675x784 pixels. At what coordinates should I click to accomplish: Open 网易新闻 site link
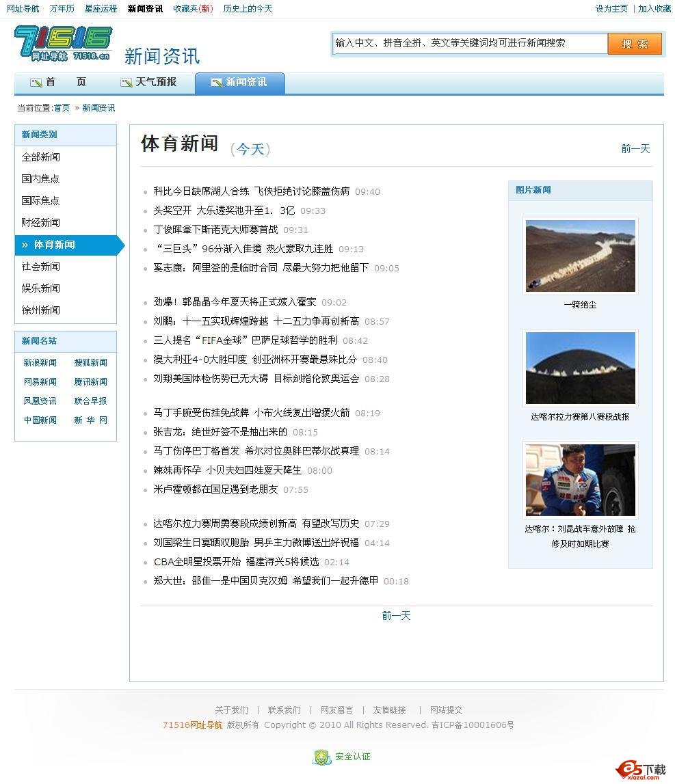(40, 381)
